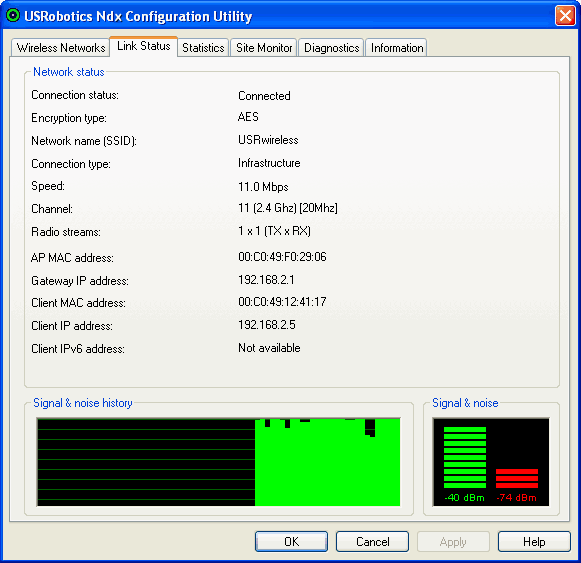This screenshot has width=581, height=563.
Task: Switch to the Wireless Networks tab
Action: pos(61,48)
